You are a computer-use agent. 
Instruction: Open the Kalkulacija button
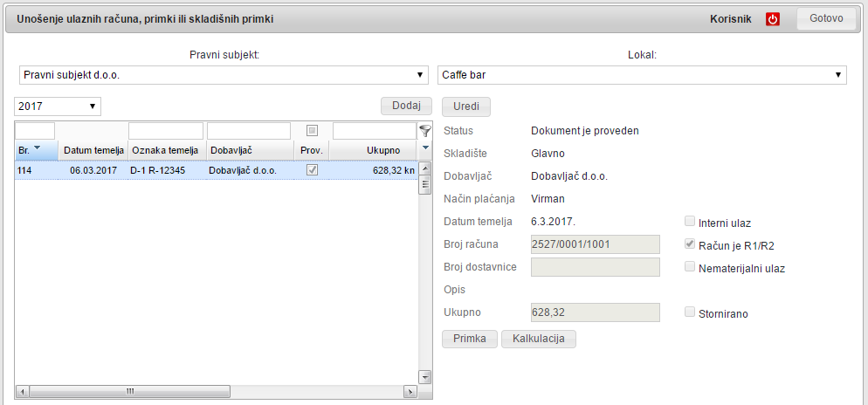pyautogui.click(x=538, y=339)
